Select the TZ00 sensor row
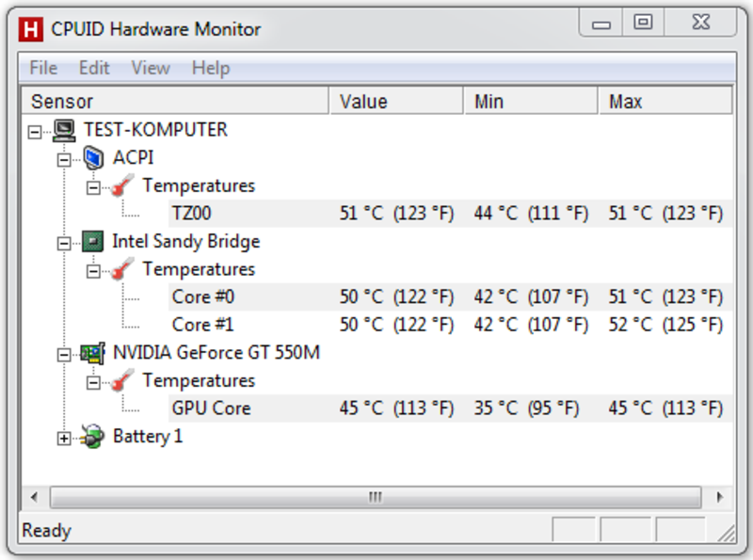753x560 pixels. point(451,214)
